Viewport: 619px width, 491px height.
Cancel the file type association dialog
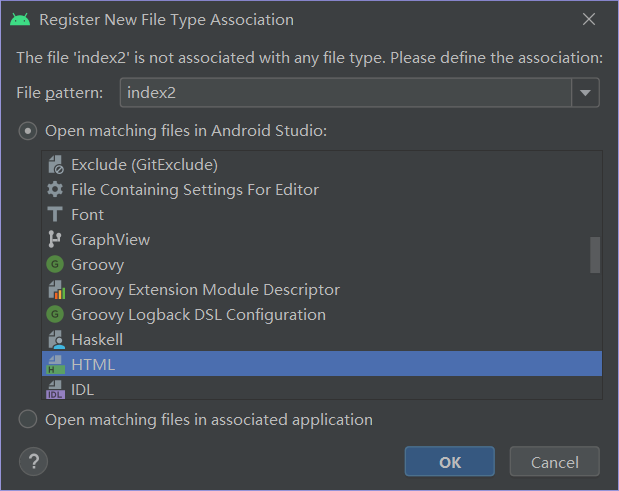(555, 462)
